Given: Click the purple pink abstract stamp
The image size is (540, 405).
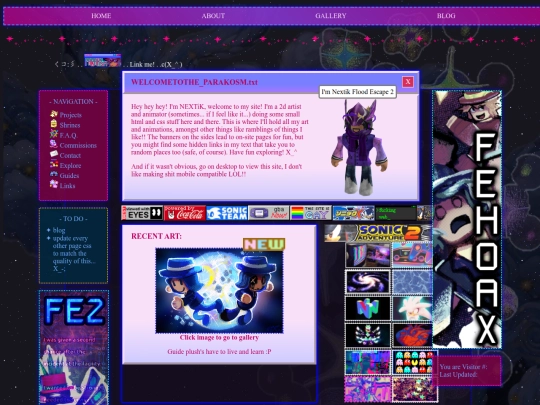Looking at the screenshot, I should coord(368,389).
